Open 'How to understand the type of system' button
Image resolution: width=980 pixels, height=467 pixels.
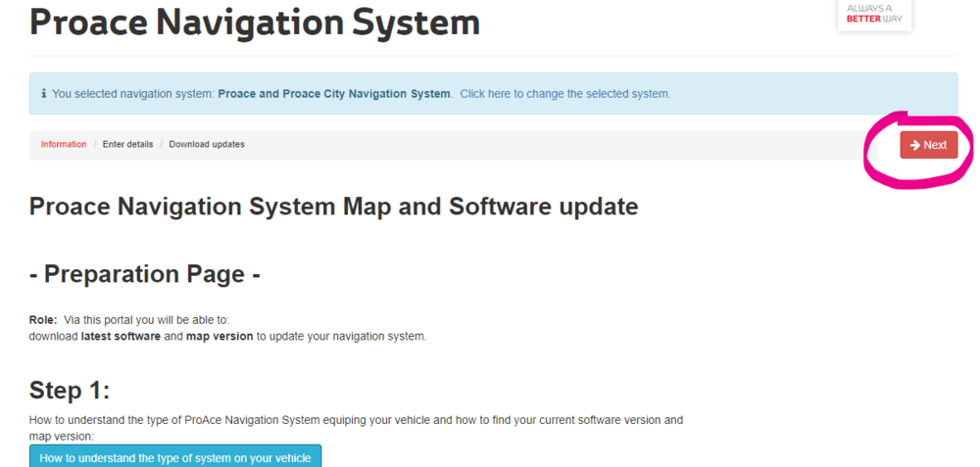pyautogui.click(x=175, y=457)
